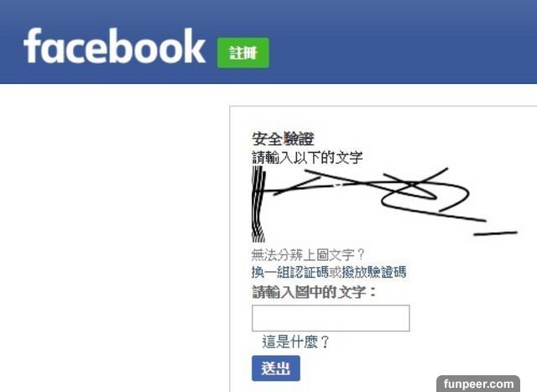Request a new code via 換一組認証碼

[290, 272]
